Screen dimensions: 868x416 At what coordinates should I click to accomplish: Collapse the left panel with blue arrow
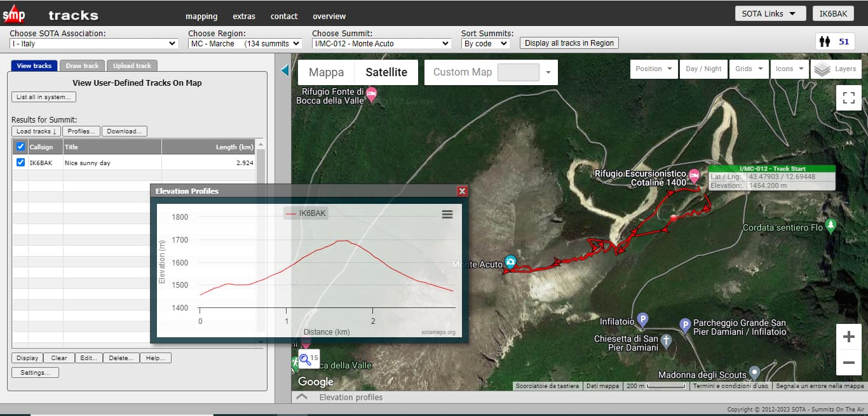coord(284,70)
